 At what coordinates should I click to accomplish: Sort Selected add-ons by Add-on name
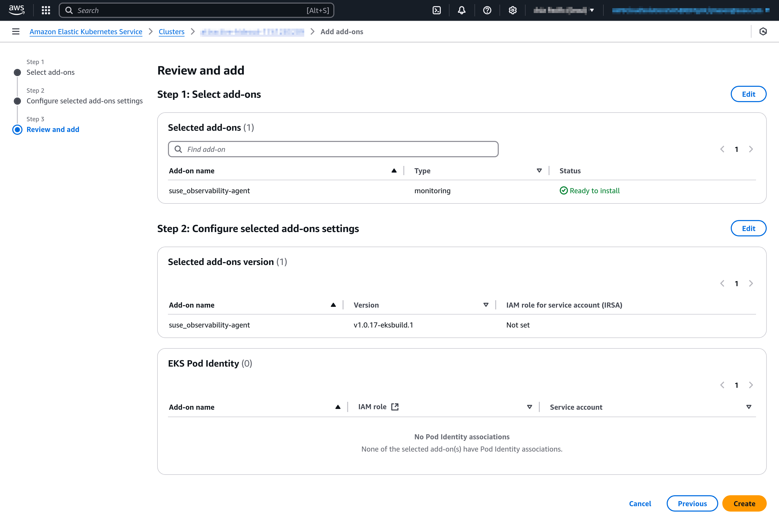tap(394, 171)
